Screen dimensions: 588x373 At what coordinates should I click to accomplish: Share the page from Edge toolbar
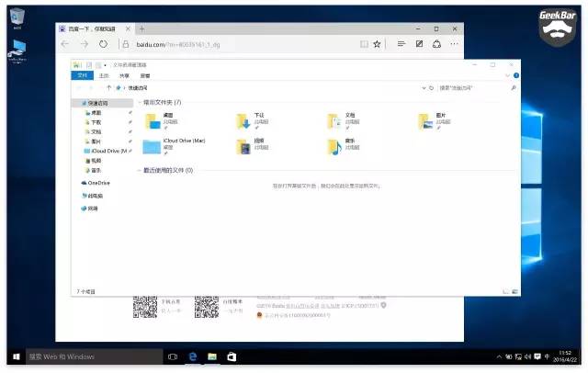point(436,44)
